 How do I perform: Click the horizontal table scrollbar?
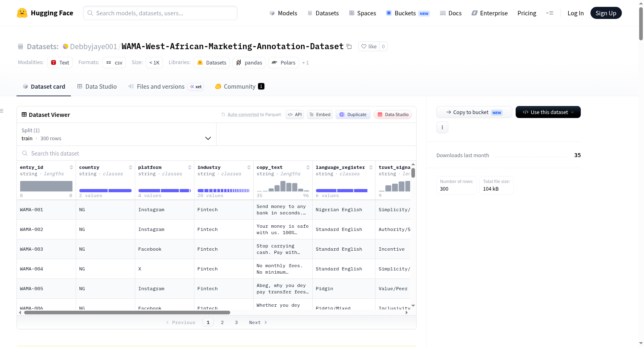click(x=127, y=312)
